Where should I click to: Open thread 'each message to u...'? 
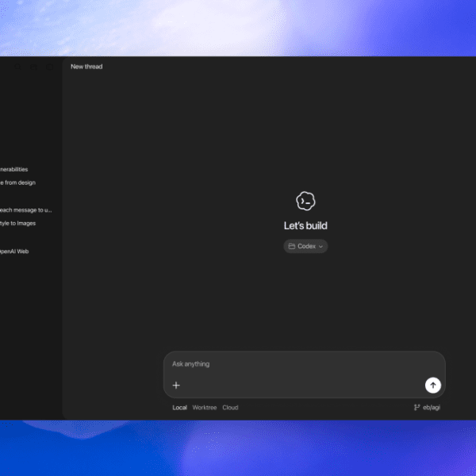[26, 210]
